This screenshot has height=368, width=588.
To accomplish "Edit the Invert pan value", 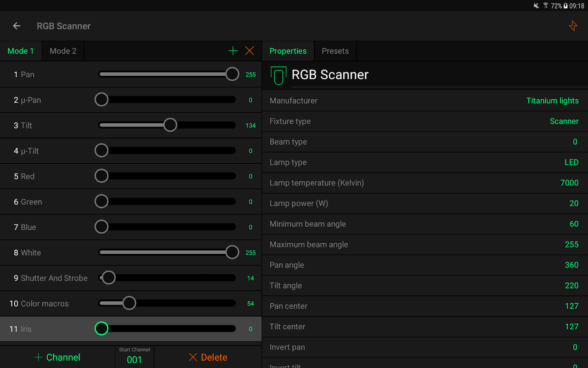I will click(575, 347).
